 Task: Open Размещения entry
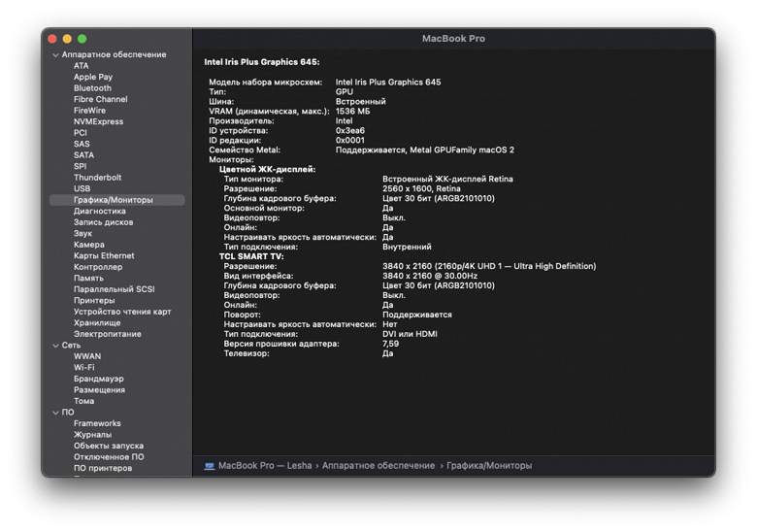[x=99, y=389]
